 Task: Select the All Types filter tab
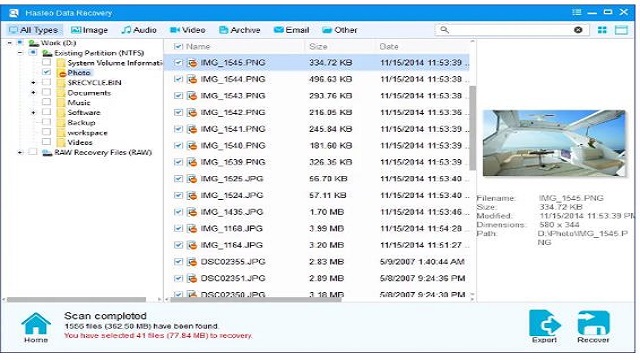pos(34,30)
